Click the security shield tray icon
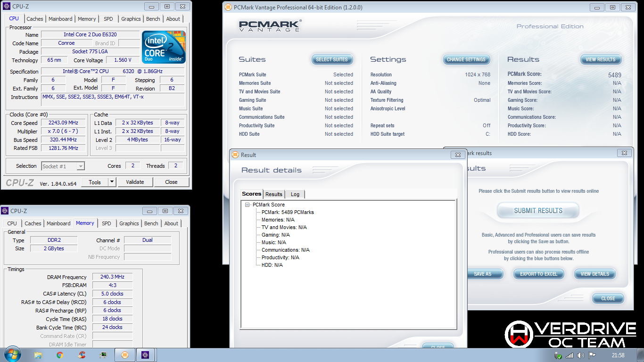644x362 pixels. click(559, 355)
